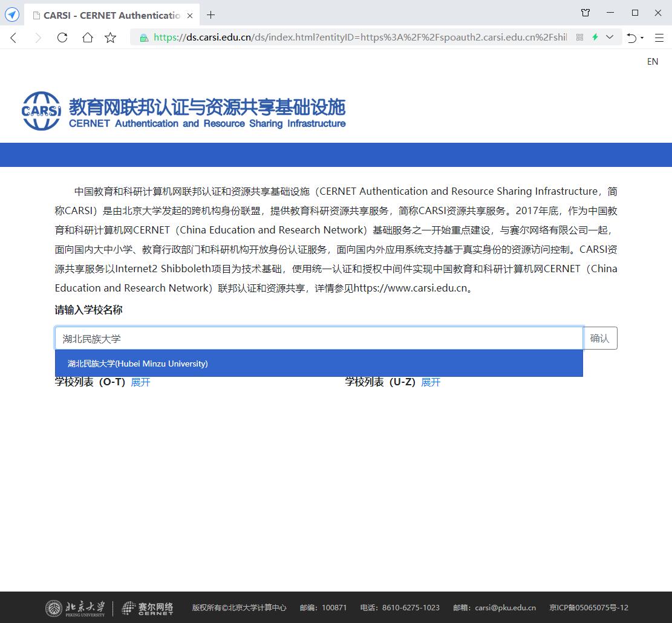The height and width of the screenshot is (623, 672).
Task: Bookmark page with the star icon
Action: point(110,38)
